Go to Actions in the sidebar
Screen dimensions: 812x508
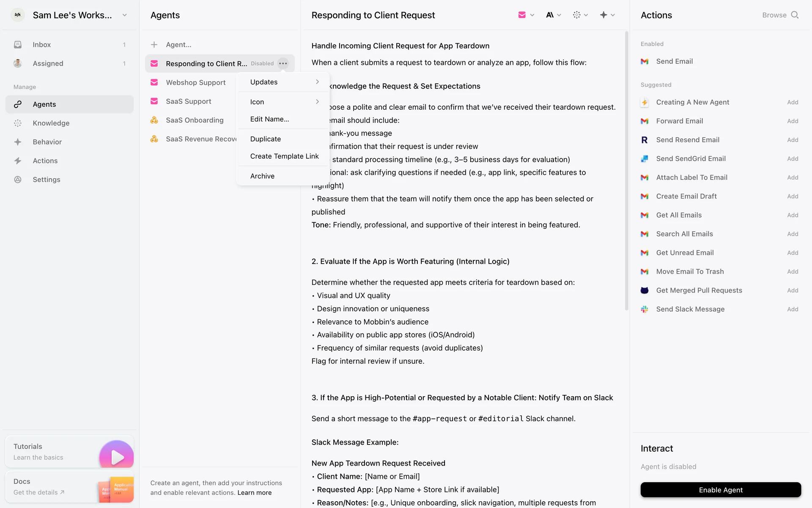click(45, 161)
